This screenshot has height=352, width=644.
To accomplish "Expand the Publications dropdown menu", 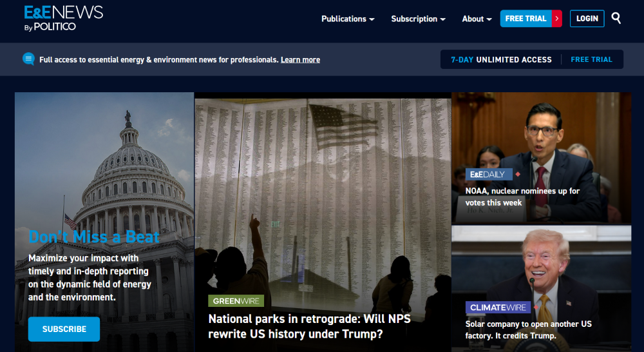I will click(348, 19).
